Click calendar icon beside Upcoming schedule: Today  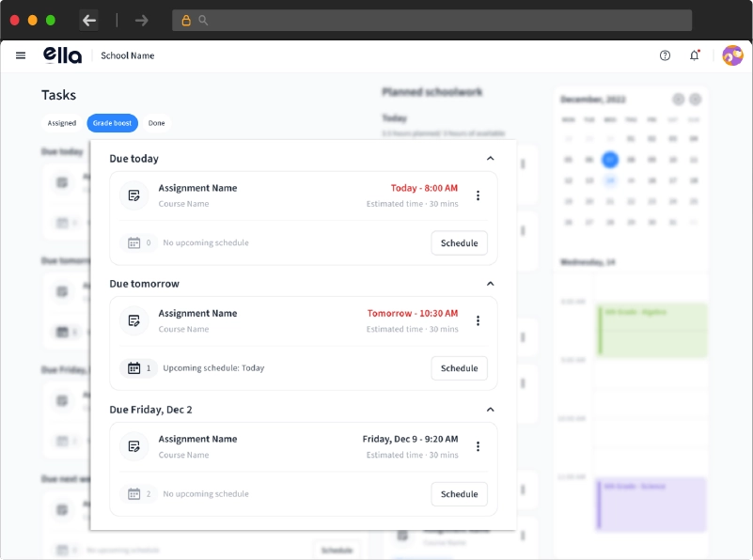[x=133, y=368]
